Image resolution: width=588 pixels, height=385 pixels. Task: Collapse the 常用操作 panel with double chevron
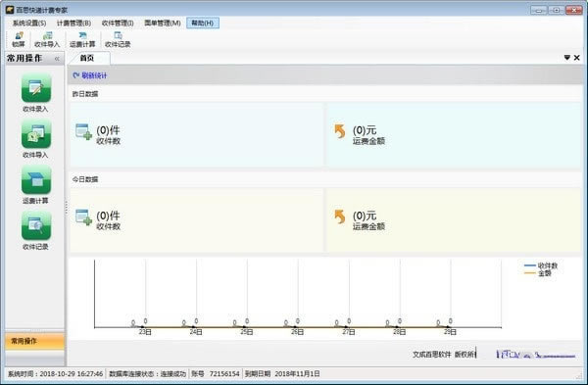coord(57,59)
